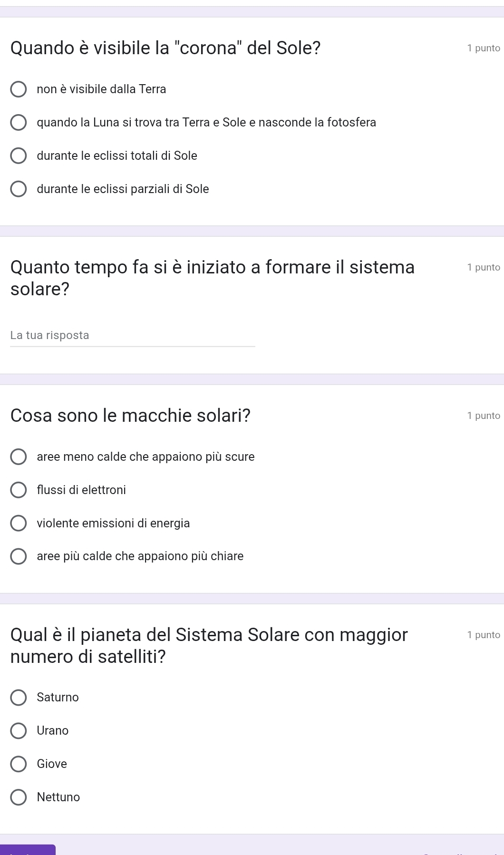Select 'aree meno calde che appaiono più scure'
Screen dimensions: 504x855
click(x=19, y=457)
